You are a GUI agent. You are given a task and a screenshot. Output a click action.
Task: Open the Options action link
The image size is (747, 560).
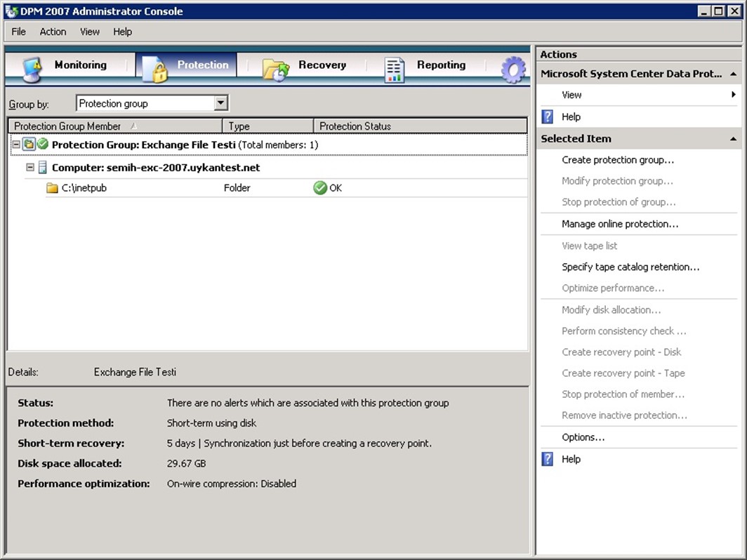(583, 437)
